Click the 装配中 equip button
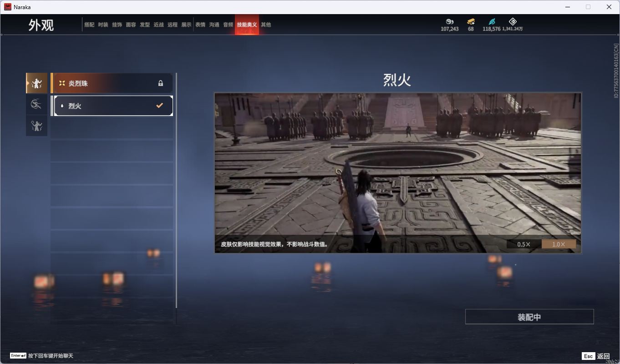 [x=529, y=317]
